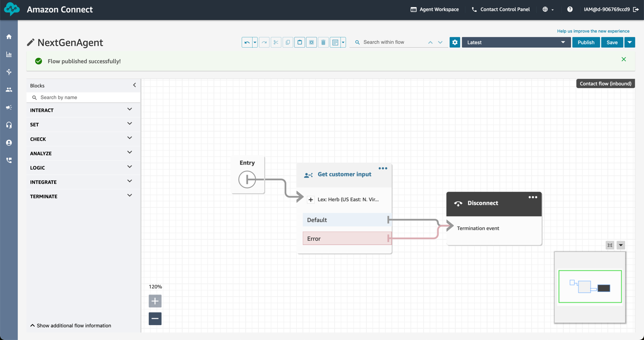Open the headset icon in the sidebar

coord(9,125)
